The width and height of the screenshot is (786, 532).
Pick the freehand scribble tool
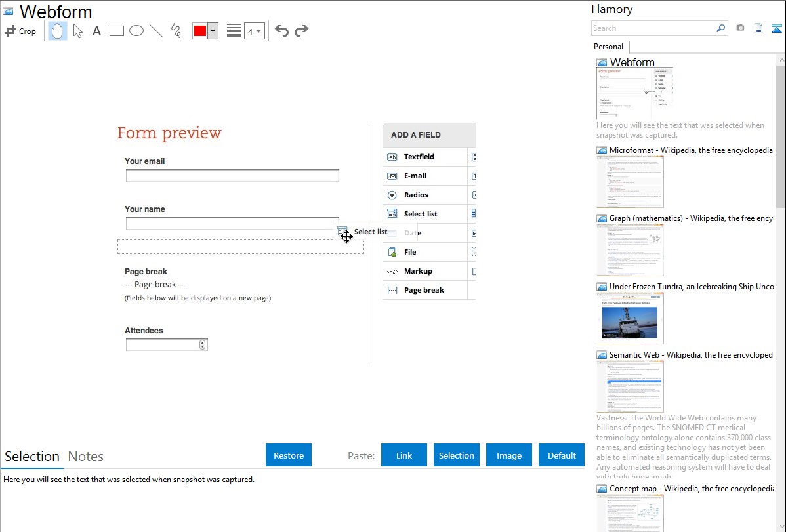(176, 31)
